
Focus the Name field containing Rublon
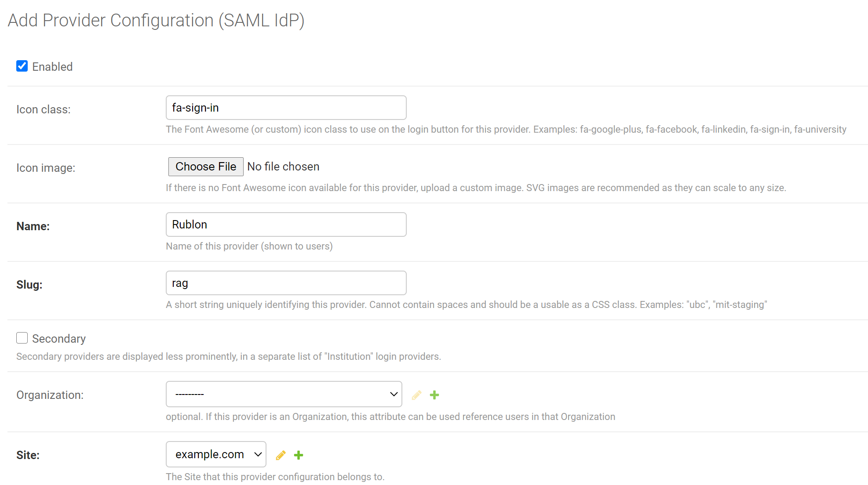click(x=286, y=225)
